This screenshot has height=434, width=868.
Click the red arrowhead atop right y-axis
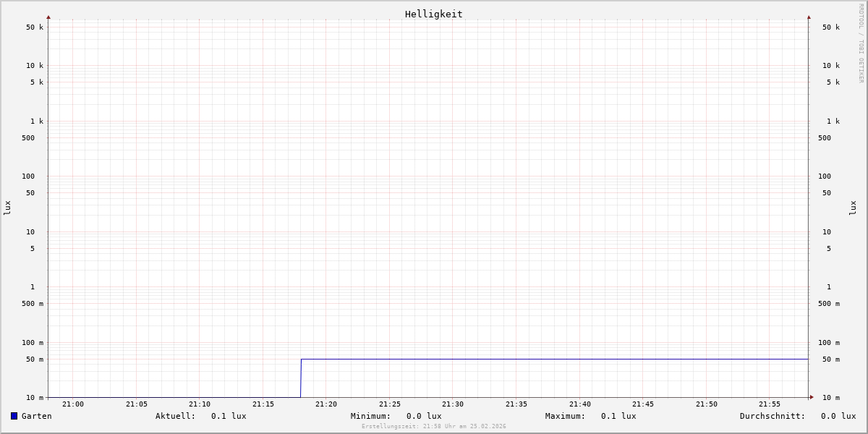(809, 17)
